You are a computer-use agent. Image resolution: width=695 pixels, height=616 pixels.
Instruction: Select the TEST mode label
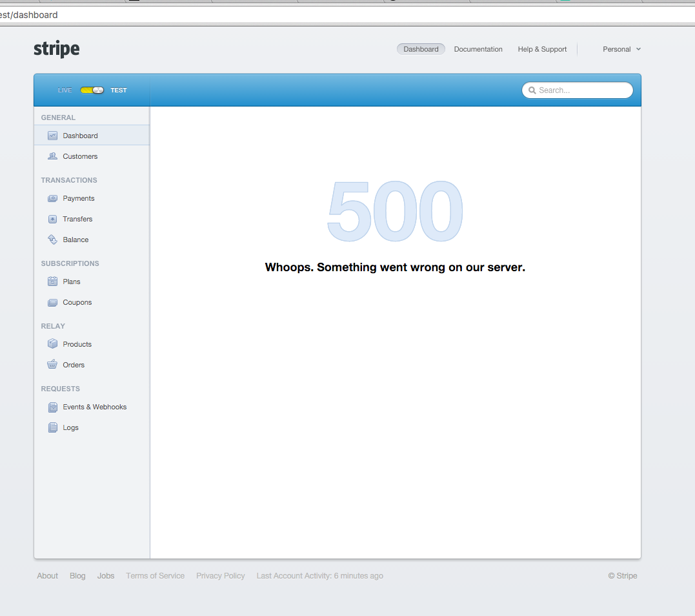(x=119, y=90)
